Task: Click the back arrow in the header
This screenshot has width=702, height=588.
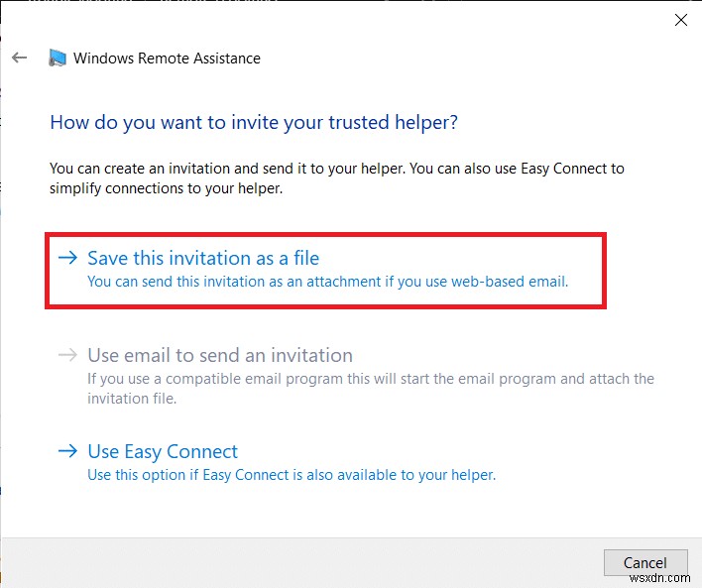Action: (x=20, y=59)
